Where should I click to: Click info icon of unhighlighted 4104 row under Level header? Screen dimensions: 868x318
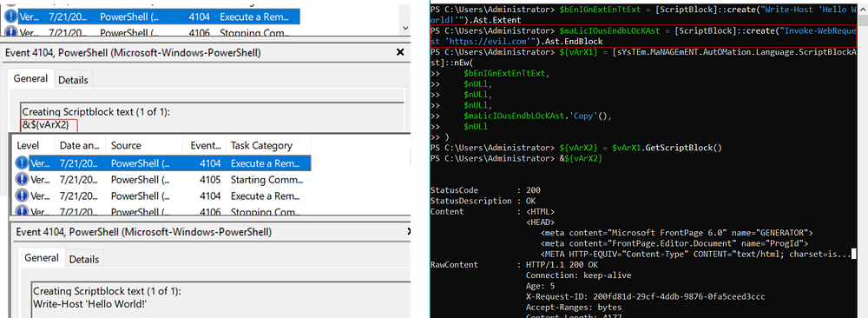pyautogui.click(x=23, y=196)
